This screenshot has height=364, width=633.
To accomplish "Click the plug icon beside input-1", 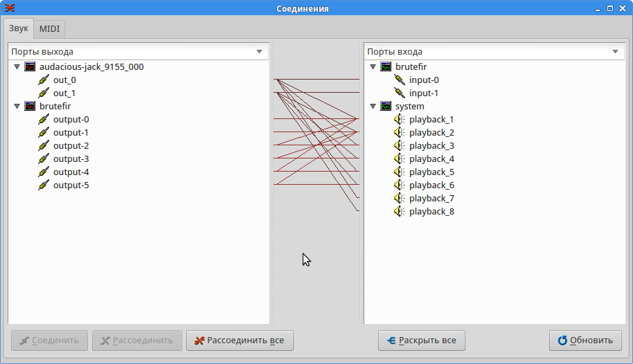I will tap(400, 93).
